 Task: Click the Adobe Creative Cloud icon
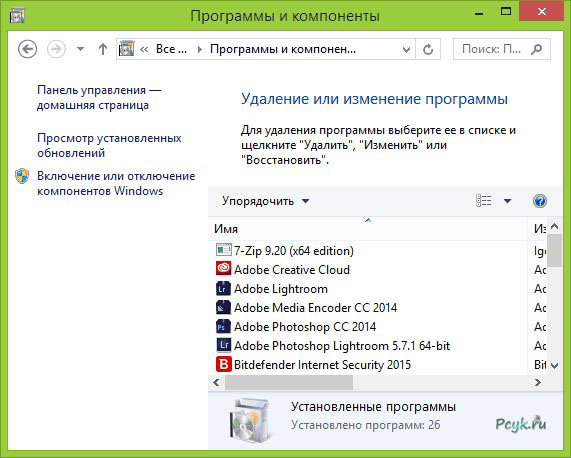[223, 269]
